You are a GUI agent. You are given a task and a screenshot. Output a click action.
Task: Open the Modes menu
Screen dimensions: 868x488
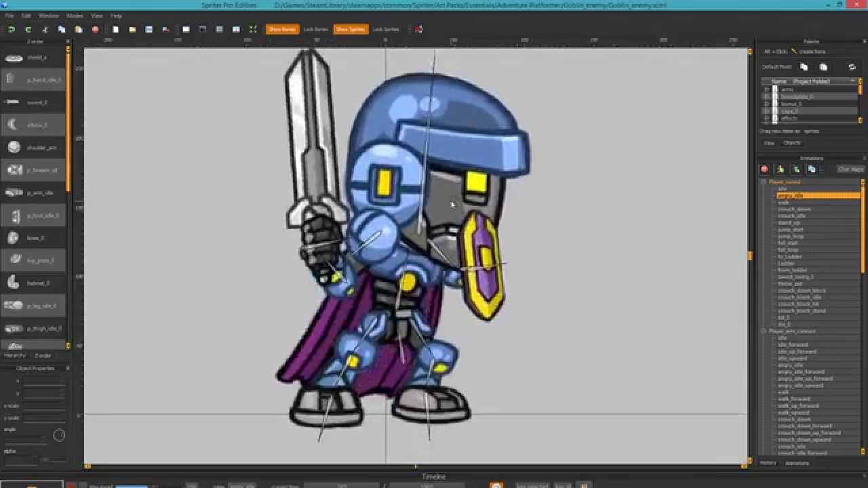click(x=75, y=15)
